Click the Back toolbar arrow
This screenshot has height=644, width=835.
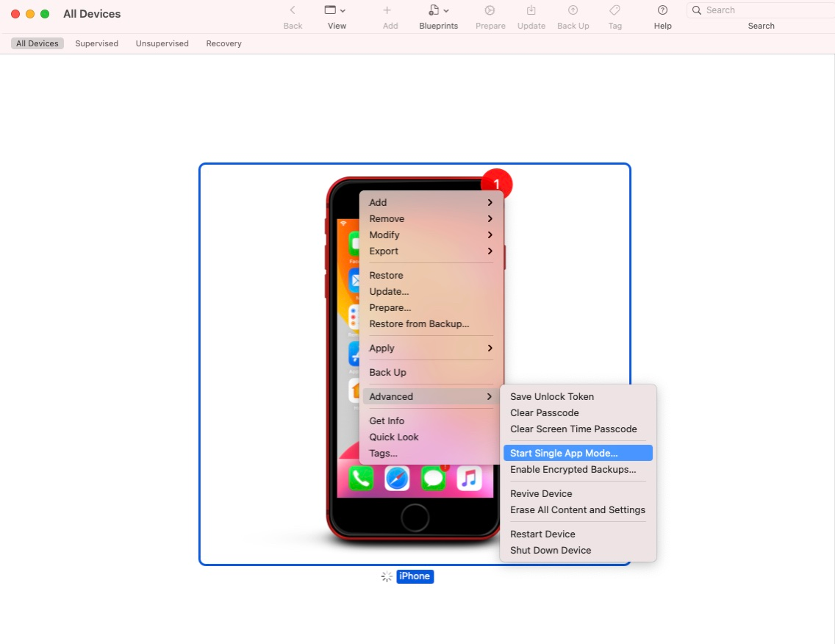point(293,10)
